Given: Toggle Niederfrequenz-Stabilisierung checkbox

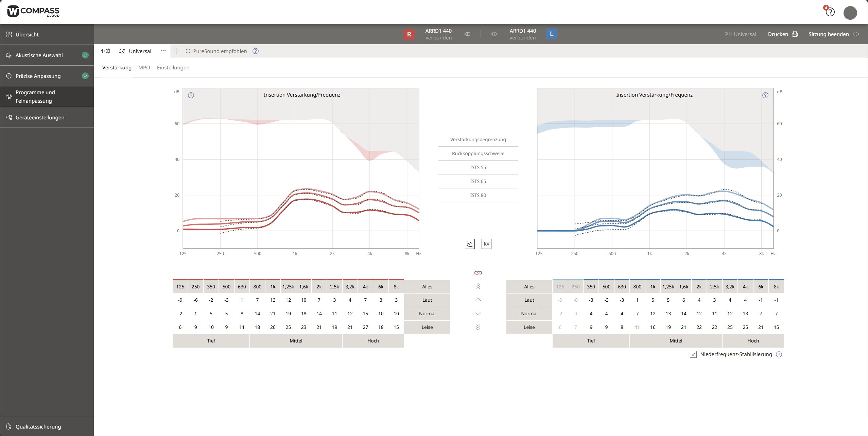Looking at the screenshot, I should [x=693, y=354].
